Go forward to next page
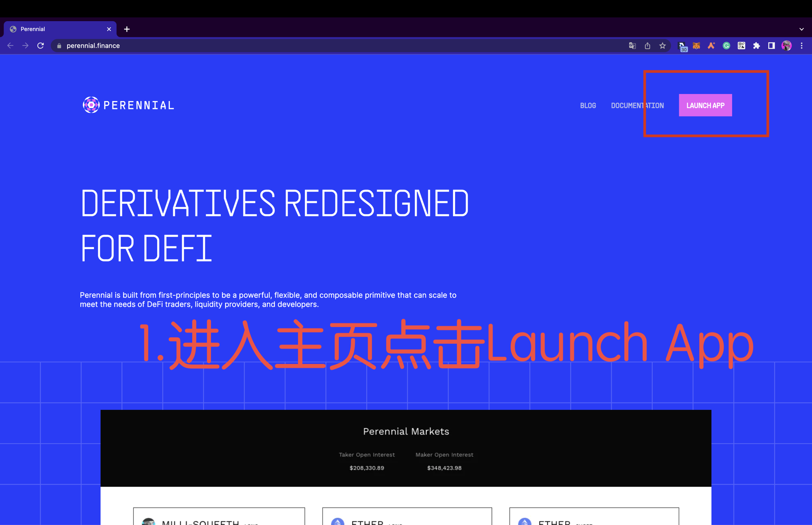812x525 pixels. pos(25,46)
